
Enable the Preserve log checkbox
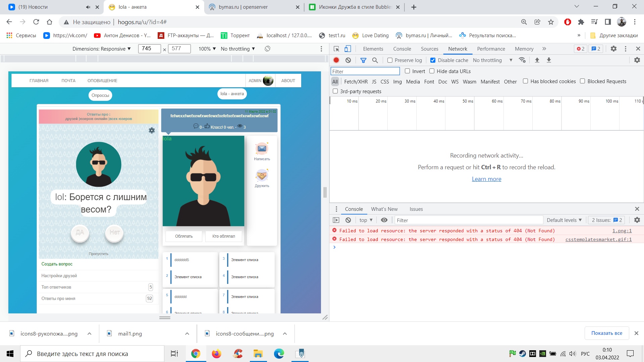390,60
